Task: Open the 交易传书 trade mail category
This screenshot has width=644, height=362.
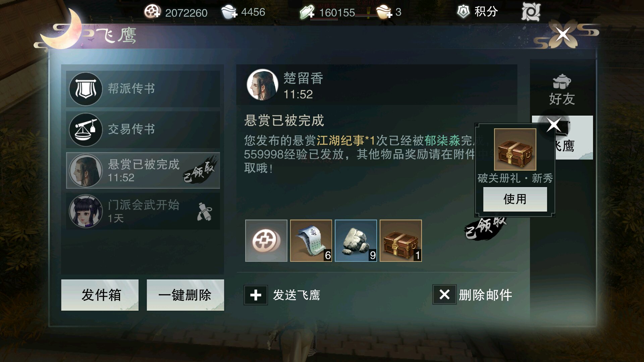Action: [143, 129]
